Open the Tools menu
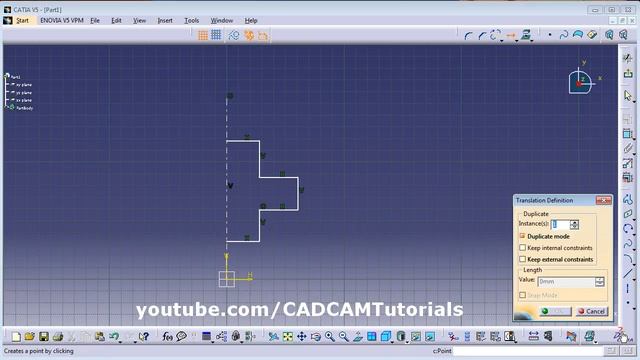 (191, 20)
